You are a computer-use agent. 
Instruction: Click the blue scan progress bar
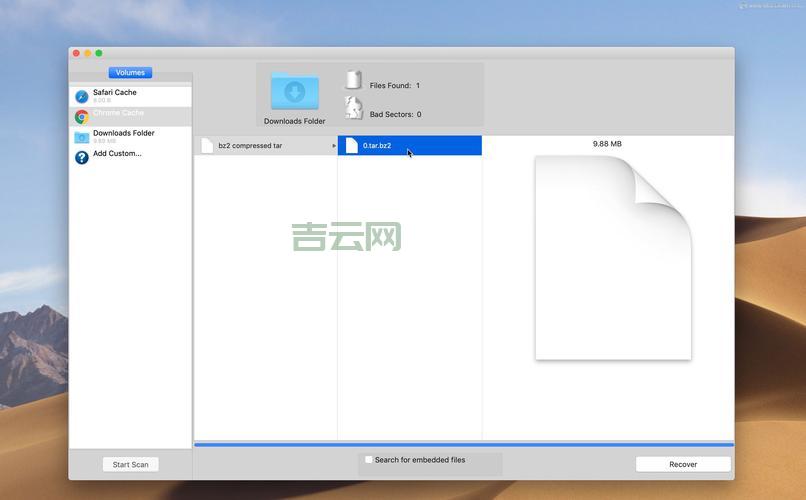pos(463,444)
